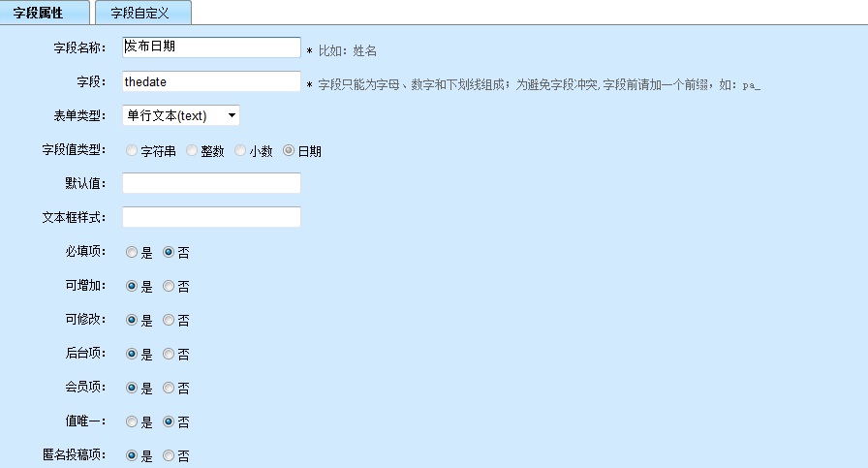
Task: Select 字符串 as field value type
Action: coord(132,151)
